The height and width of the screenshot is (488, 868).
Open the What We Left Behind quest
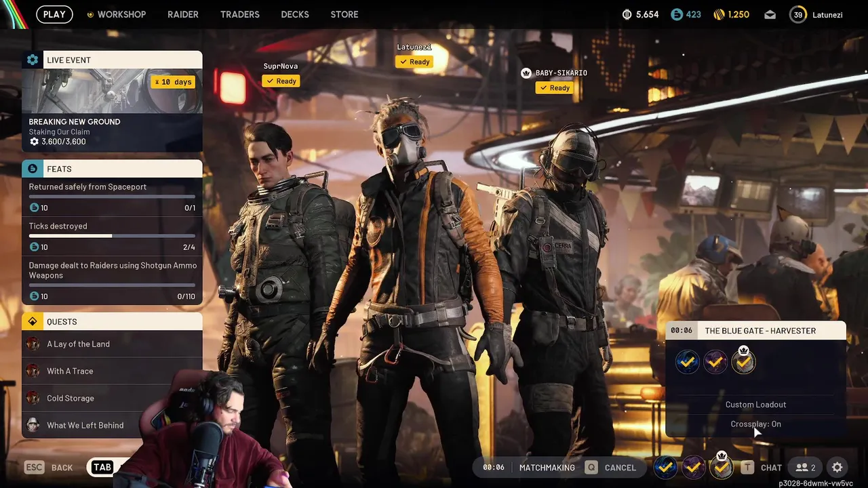(112, 425)
